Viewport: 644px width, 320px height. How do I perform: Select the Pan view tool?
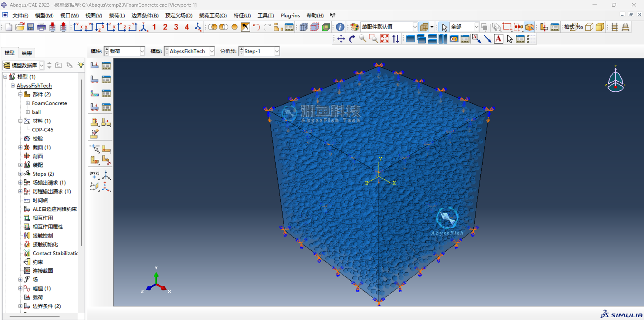click(x=341, y=39)
